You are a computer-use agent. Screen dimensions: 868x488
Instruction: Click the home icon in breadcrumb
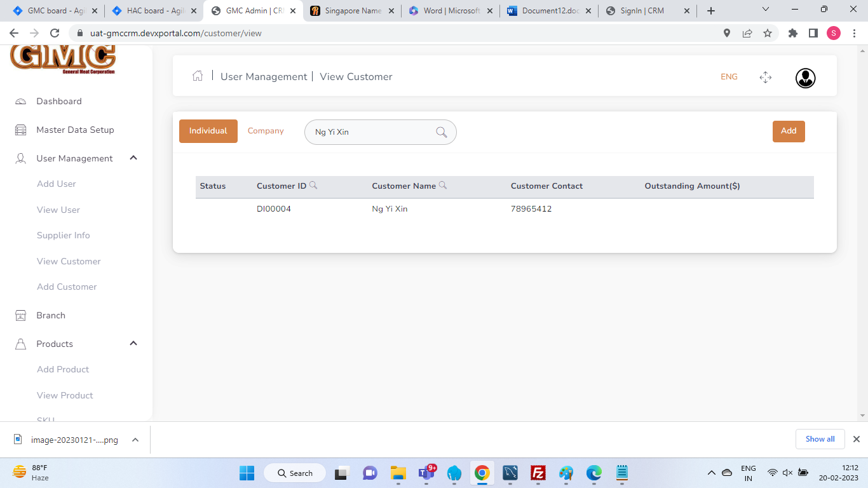(x=198, y=76)
